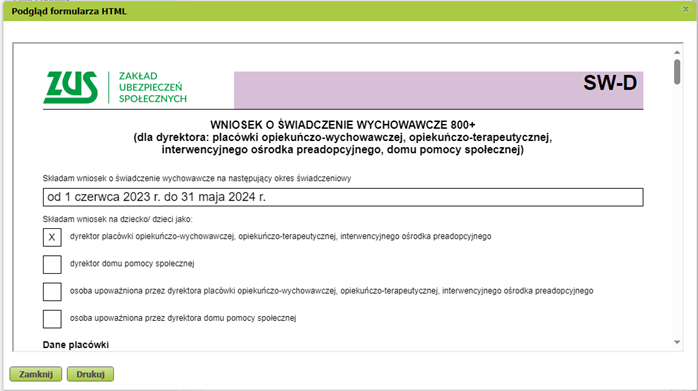Click the ZUS logo
698x391 pixels.
(70, 87)
